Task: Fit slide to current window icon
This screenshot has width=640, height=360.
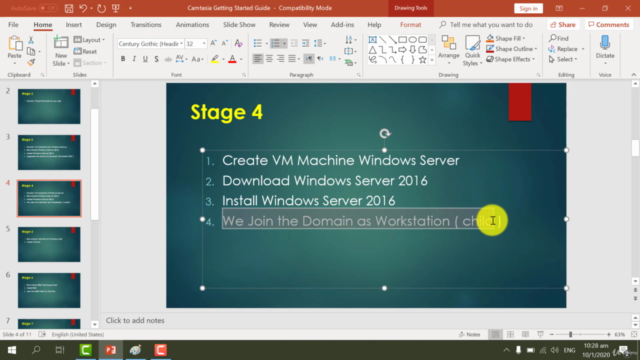Action: 634,334
